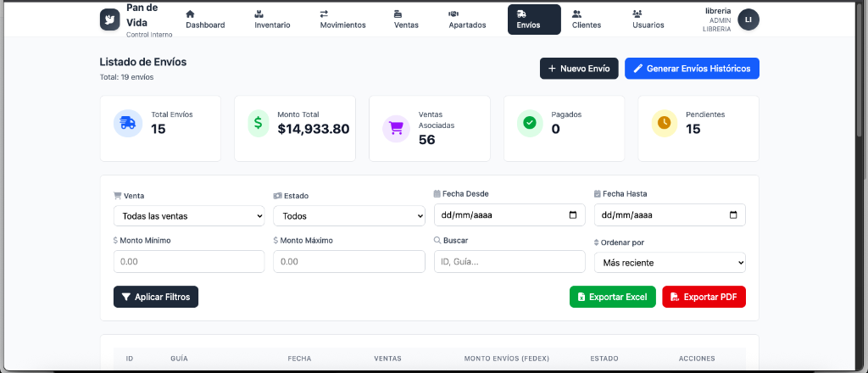Select the Envíos nav tab
Screen dimensions: 868x373
pos(534,19)
